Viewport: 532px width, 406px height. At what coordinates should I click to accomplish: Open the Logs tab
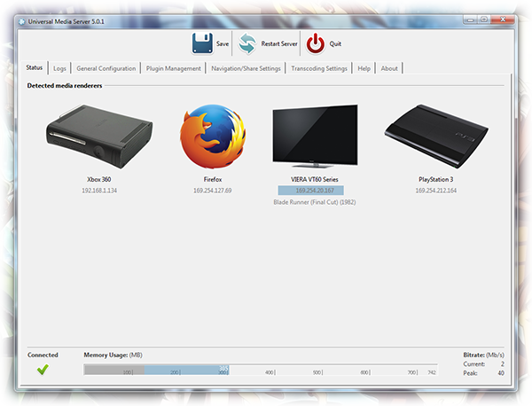point(59,68)
